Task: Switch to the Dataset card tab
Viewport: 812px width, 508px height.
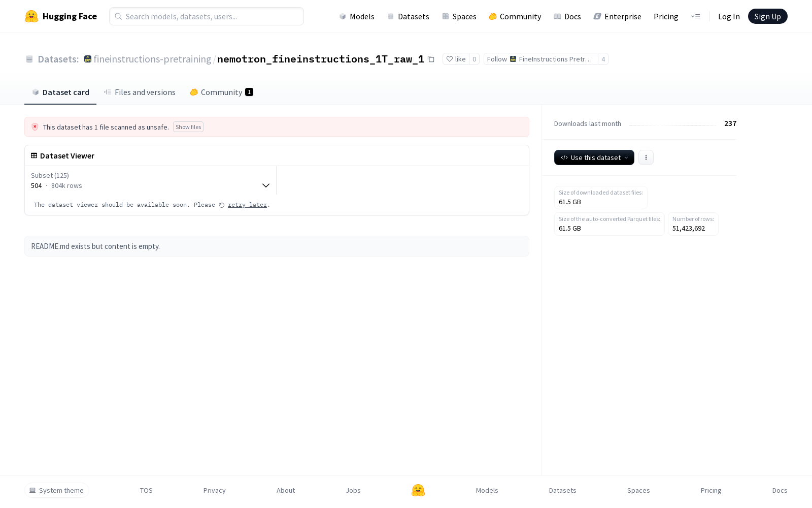Action: [60, 92]
